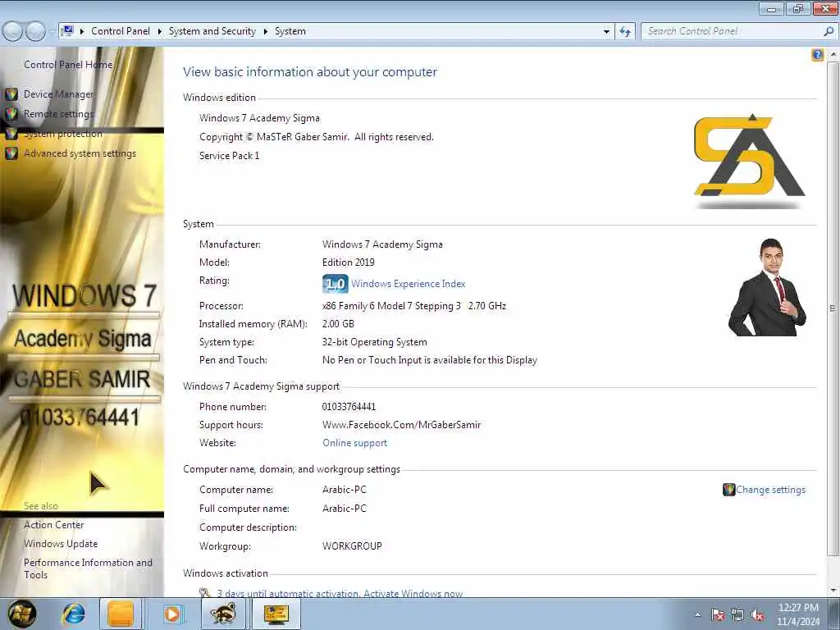Click 'x86 Family 6 Model 7 Stepping 3' text
840x630 pixels.
391,306
